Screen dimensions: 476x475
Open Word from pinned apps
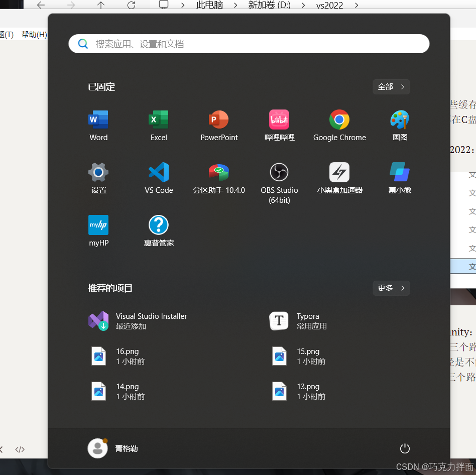pos(98,126)
